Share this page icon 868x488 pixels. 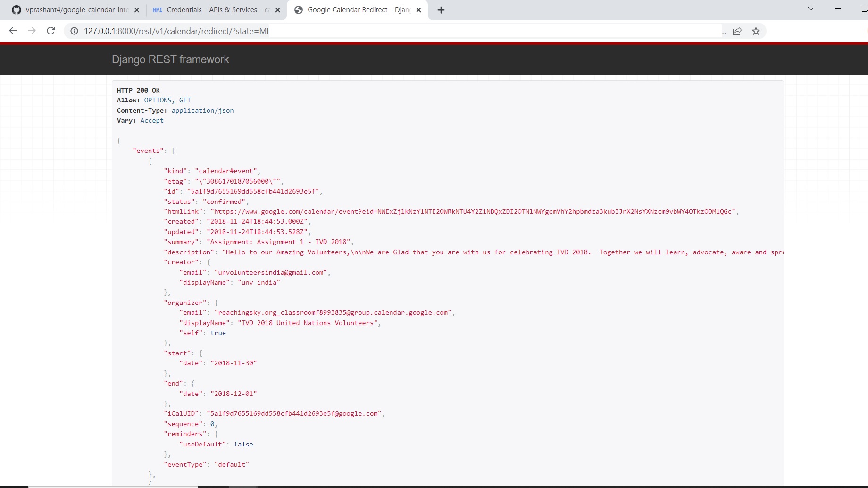[x=737, y=31]
